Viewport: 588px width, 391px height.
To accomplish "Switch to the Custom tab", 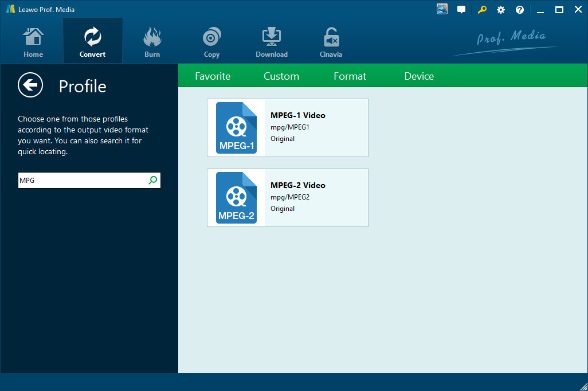I will pyautogui.click(x=281, y=76).
